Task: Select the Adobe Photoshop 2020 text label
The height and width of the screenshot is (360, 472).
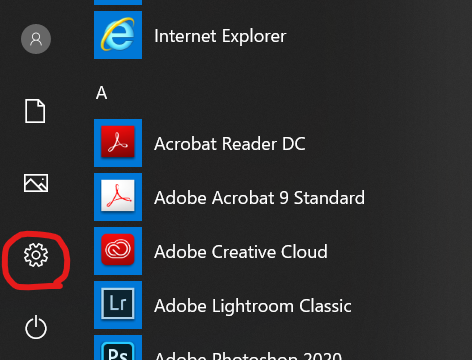Action: tap(248, 355)
